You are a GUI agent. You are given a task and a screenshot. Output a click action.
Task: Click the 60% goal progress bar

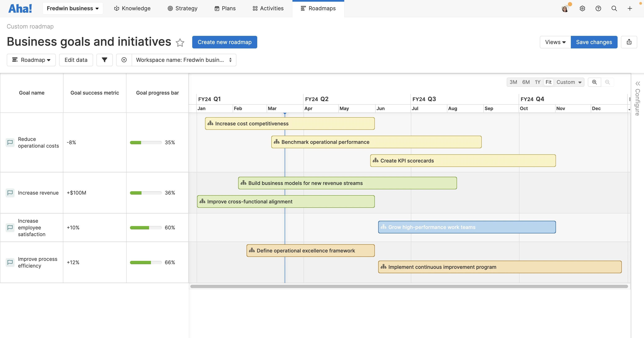146,227
